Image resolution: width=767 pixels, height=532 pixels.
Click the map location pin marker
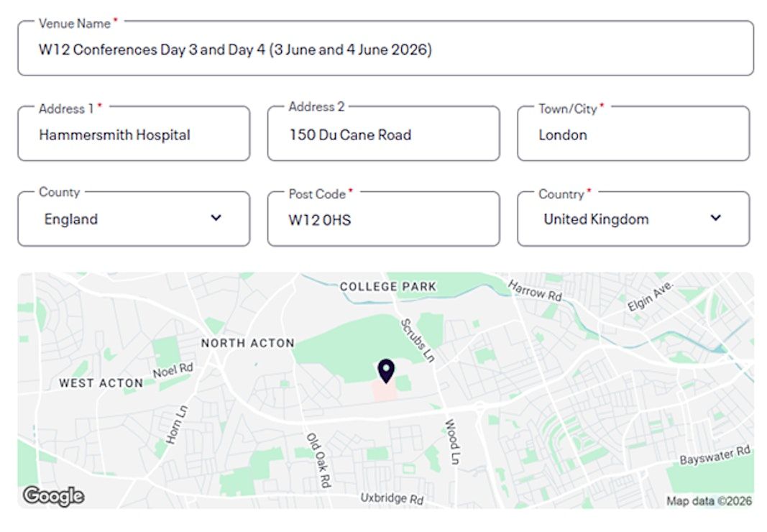coord(386,371)
